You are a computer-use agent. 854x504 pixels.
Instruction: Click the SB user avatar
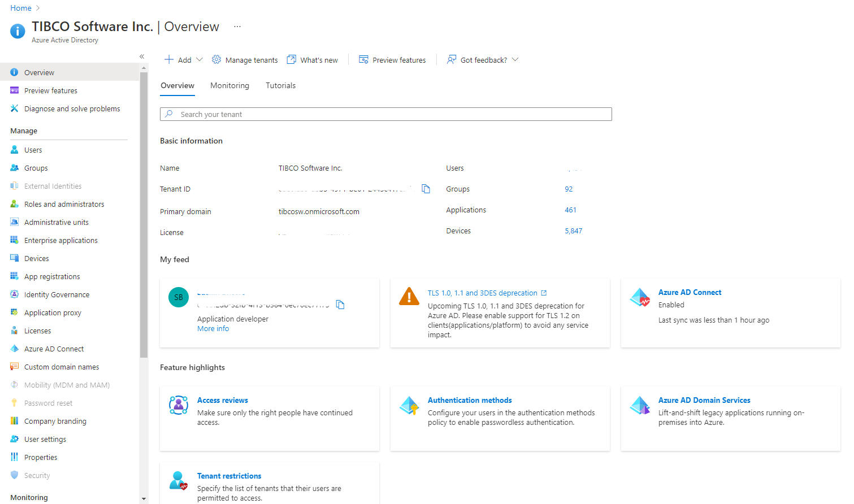click(x=179, y=297)
